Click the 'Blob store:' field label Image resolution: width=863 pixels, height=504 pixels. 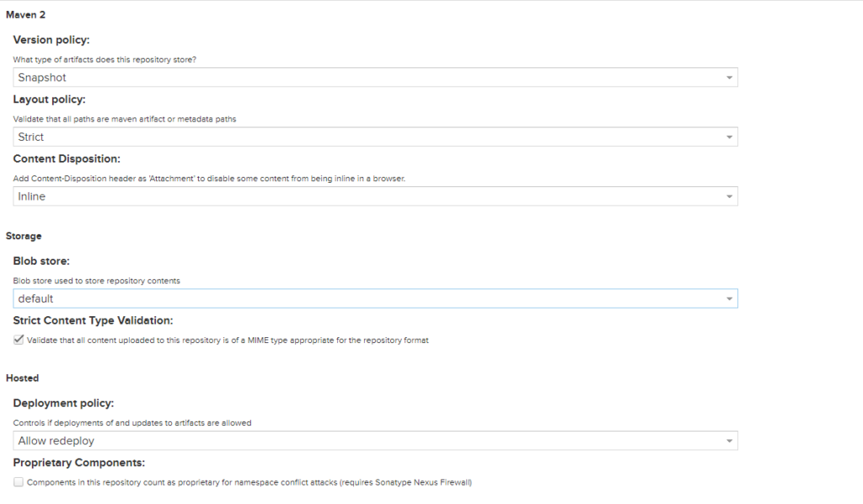(41, 261)
